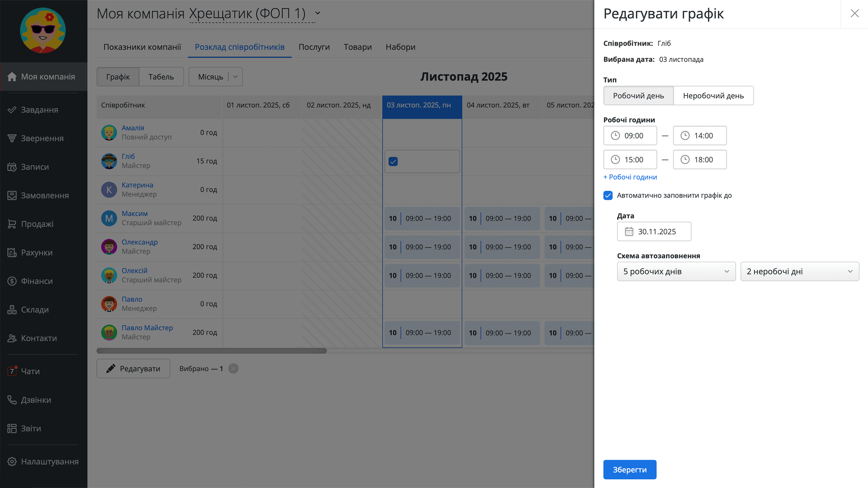Open the 2 неробочі дні dropdown
The width and height of the screenshot is (868, 488).
click(800, 271)
